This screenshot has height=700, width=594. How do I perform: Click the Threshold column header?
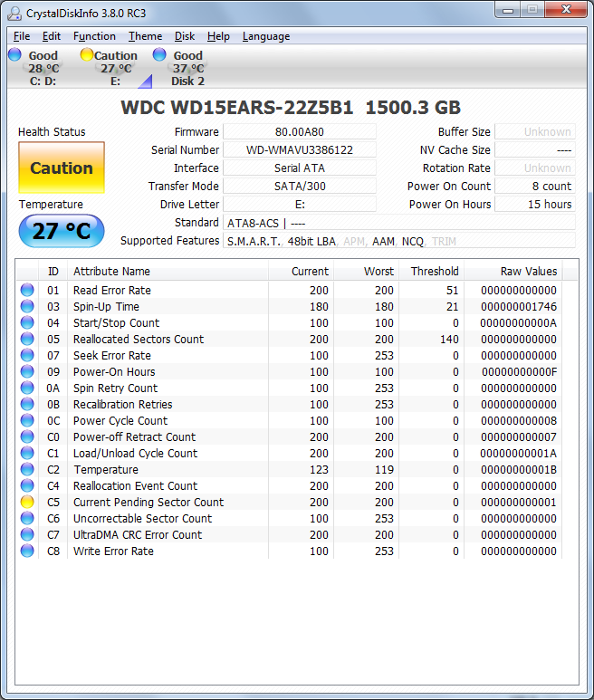(x=432, y=272)
